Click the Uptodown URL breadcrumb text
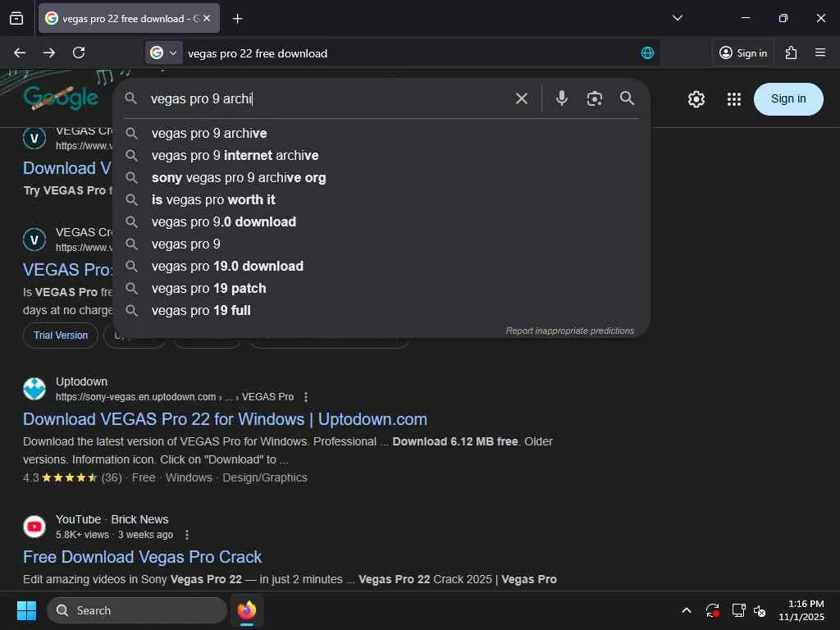Image resolution: width=840 pixels, height=630 pixels. 175,397
